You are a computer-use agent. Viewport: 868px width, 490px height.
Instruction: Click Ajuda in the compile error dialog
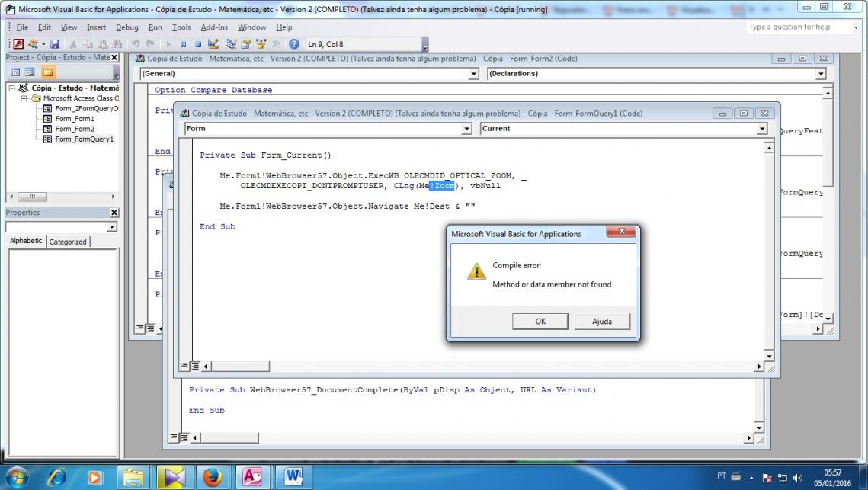pyautogui.click(x=602, y=321)
